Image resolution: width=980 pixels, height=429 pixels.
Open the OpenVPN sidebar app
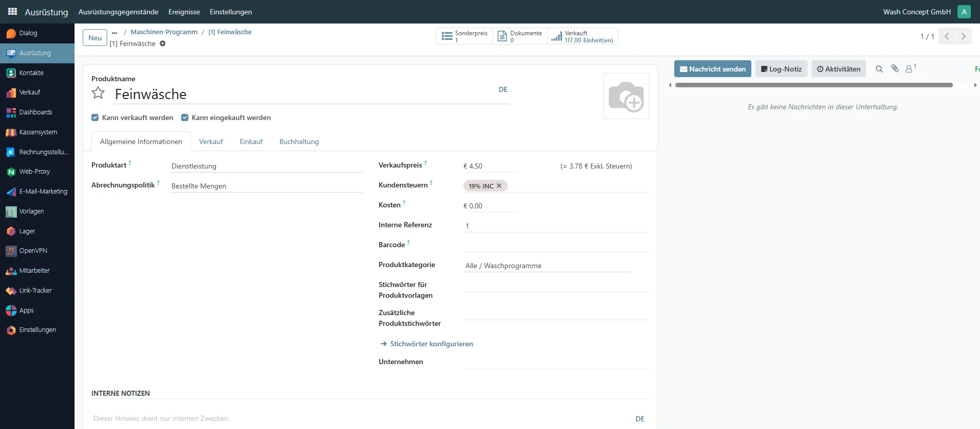click(x=33, y=251)
